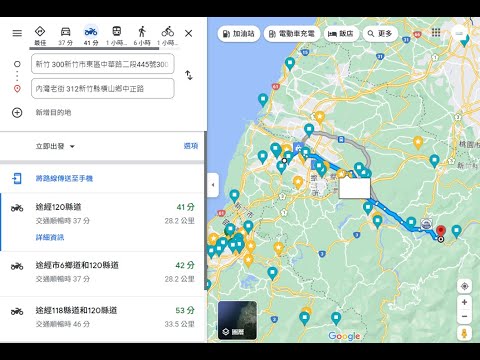Switch to the satellite layers thumbnail
480x360 pixels.
pos(237,320)
